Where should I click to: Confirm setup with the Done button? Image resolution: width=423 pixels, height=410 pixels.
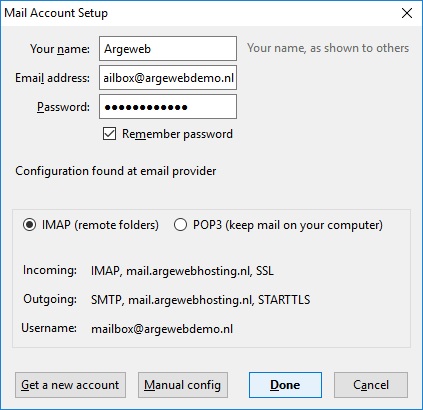(285, 385)
